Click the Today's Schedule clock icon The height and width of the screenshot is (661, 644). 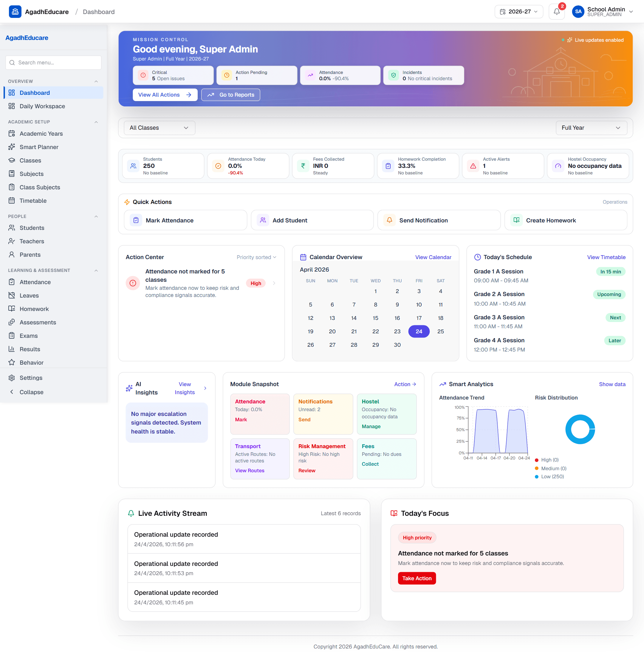477,257
